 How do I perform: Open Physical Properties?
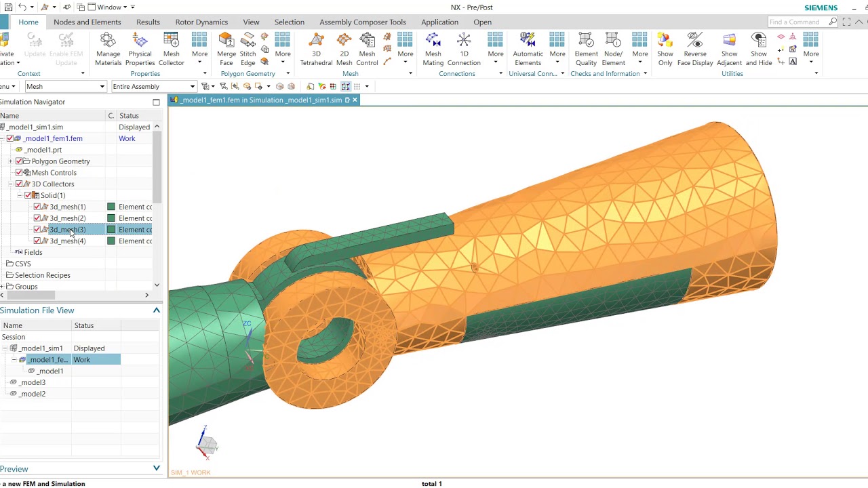tap(140, 49)
